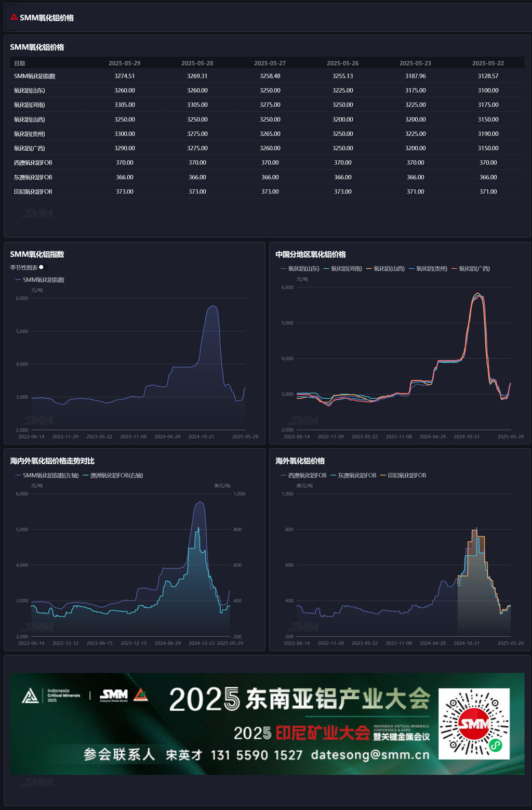Toggle the 氧化铝(山西) legend series
532x810 pixels.
click(x=385, y=269)
